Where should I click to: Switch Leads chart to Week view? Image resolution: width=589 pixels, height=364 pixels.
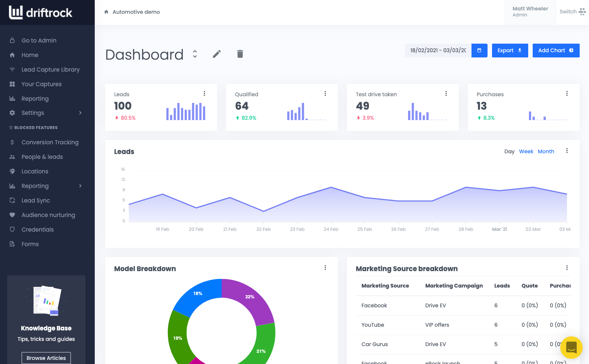click(x=526, y=151)
